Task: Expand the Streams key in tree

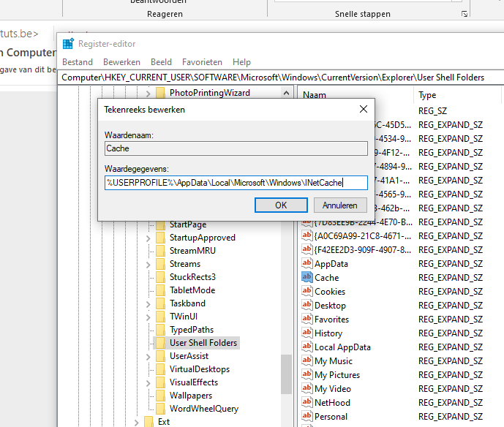Action: [148, 264]
